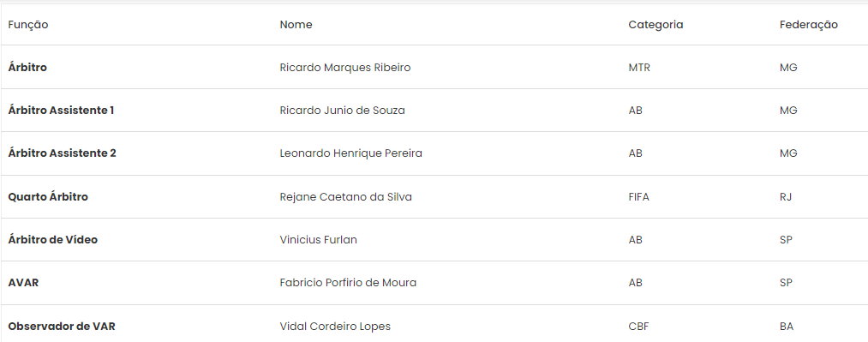868x342 pixels.
Task: Click on Leonardo Henrique Pereira
Action: pos(351,153)
